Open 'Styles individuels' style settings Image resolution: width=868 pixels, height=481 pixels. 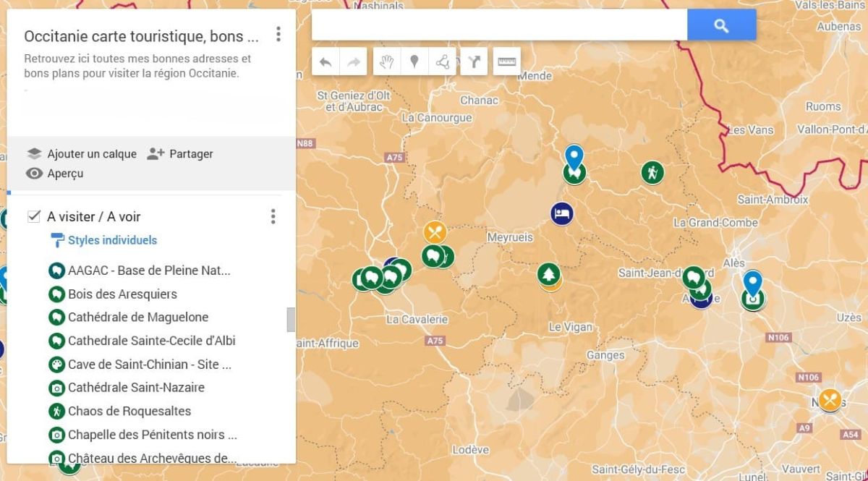[x=112, y=240]
